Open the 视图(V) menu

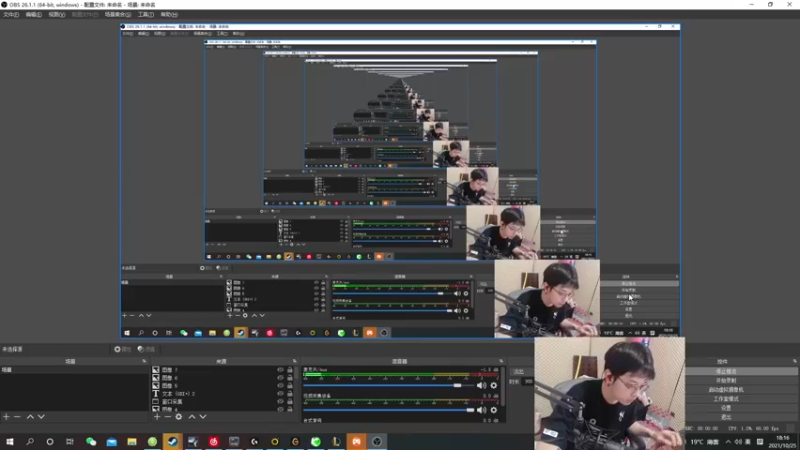click(x=57, y=15)
